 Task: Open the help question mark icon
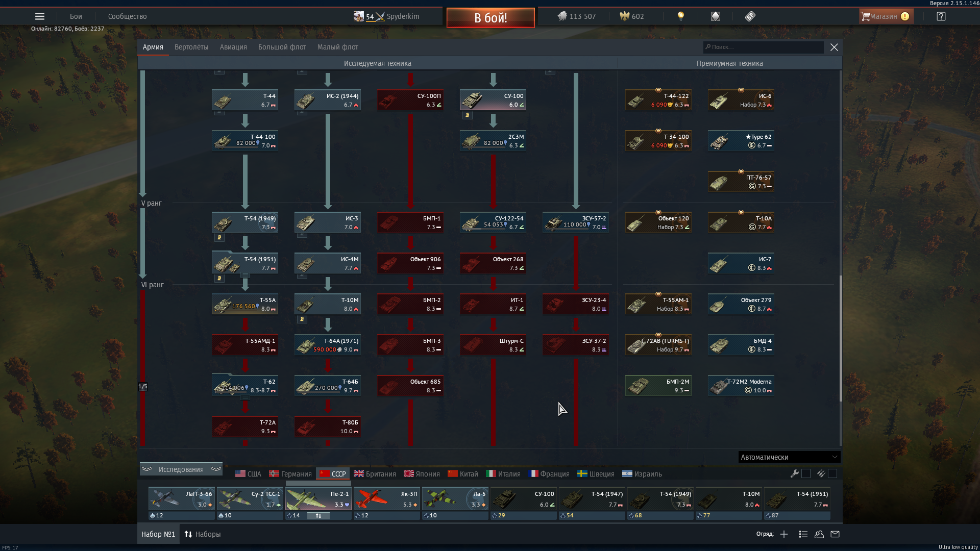pyautogui.click(x=941, y=16)
